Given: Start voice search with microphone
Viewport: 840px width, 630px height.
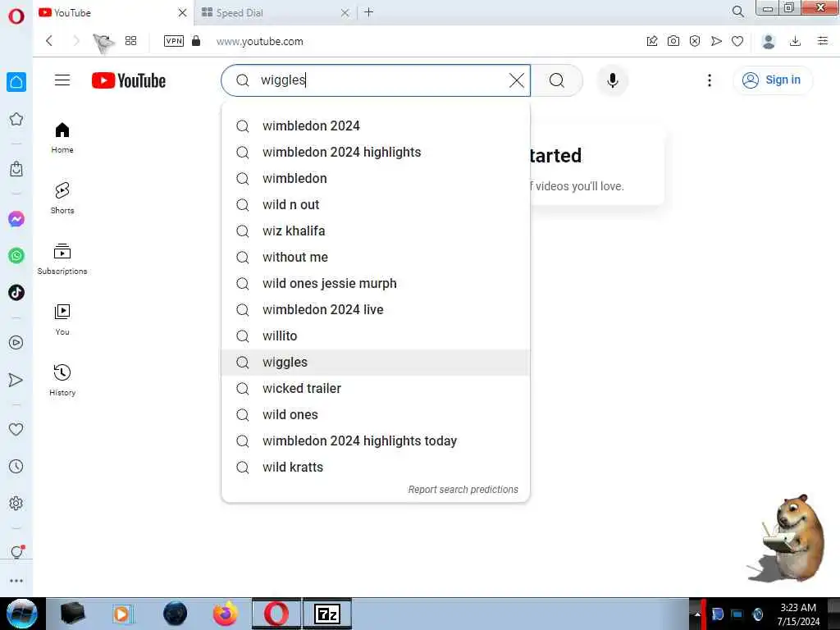Looking at the screenshot, I should point(613,80).
